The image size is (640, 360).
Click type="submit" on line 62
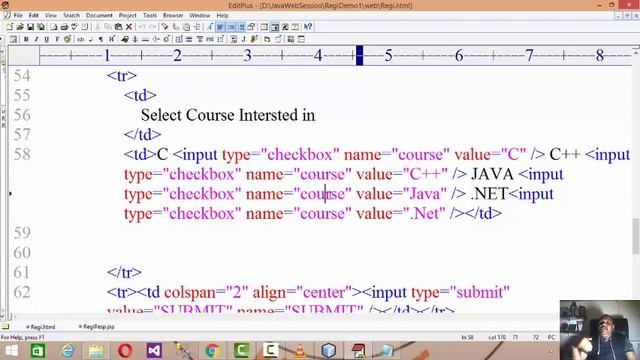click(460, 292)
